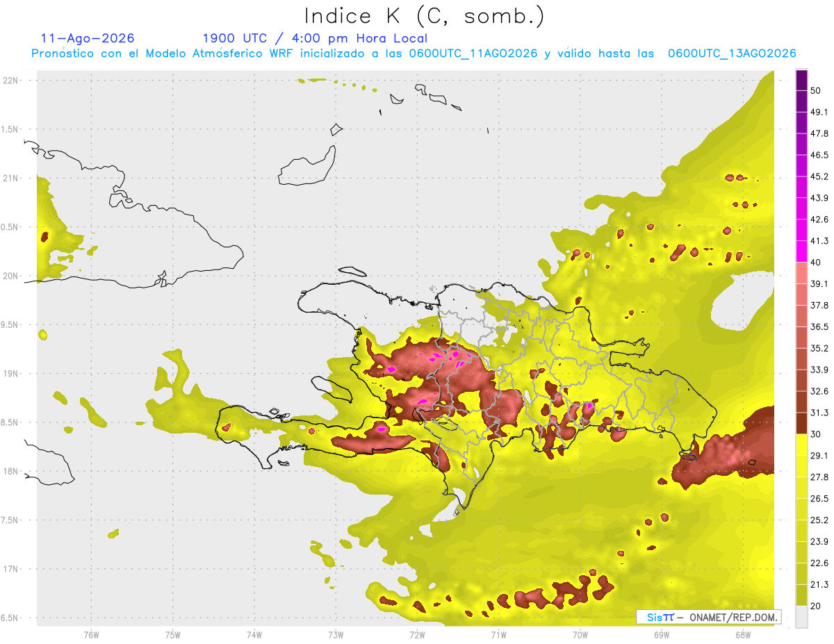This screenshot has height=644, width=834.
Task: Select the "22N" latitude axis label
Action: pos(11,81)
